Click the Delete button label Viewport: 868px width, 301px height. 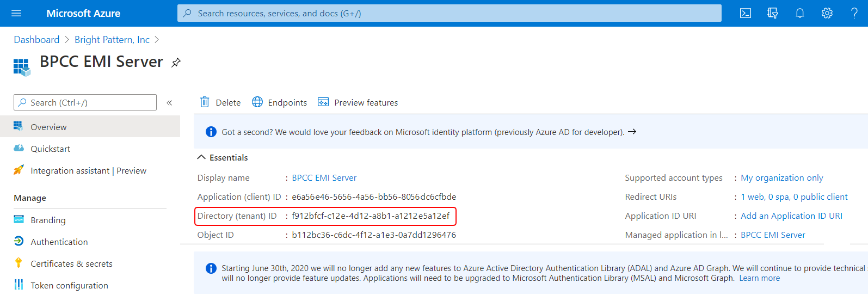[x=228, y=102]
